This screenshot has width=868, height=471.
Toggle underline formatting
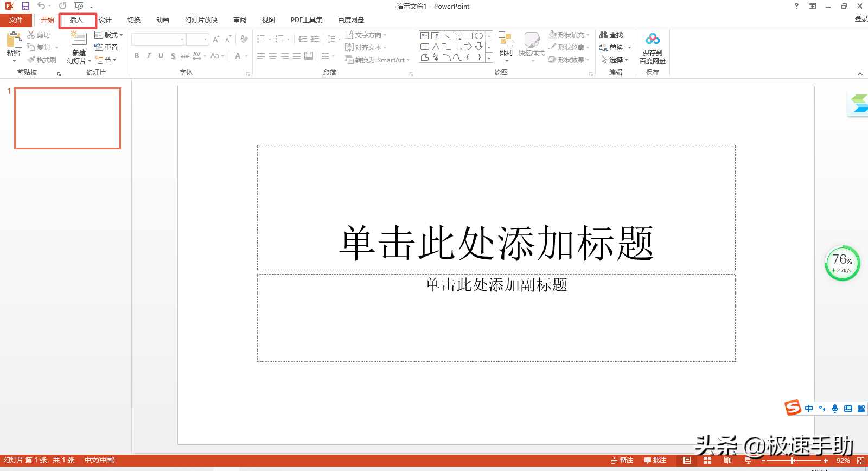161,56
